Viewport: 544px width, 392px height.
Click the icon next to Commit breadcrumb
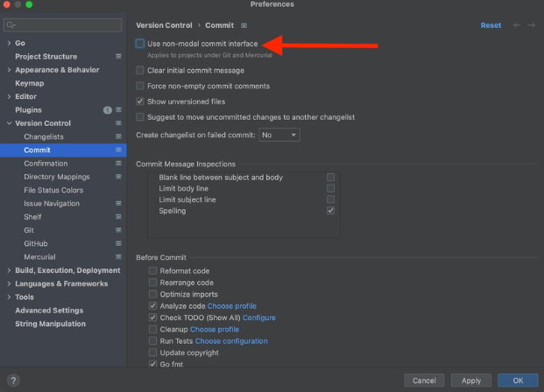click(244, 26)
